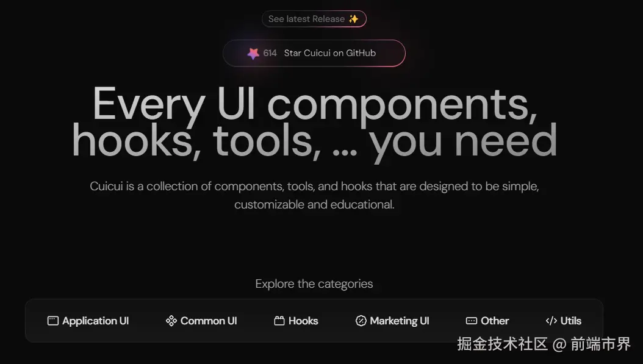Screen dimensions: 643x364
Task: Click the Application UI window icon
Action: [53, 321]
